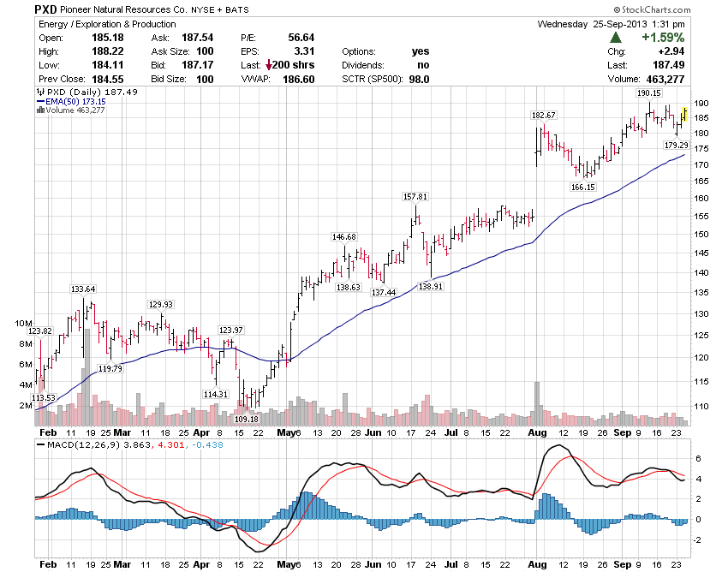
Task: Click Energy / Exploration & Production sector text
Action: [107, 24]
